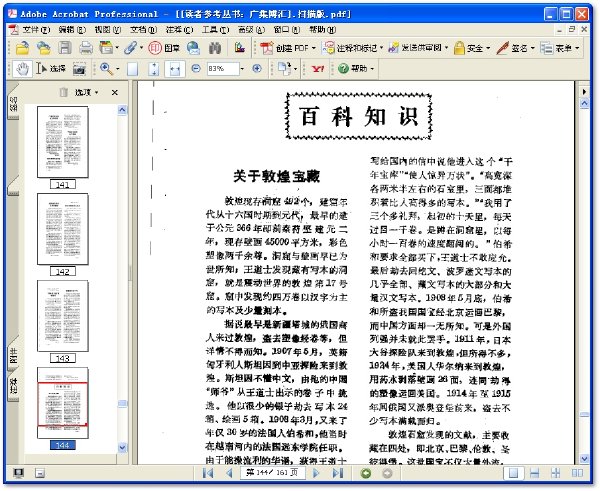
Task: Open the 注释 menu
Action: click(179, 29)
